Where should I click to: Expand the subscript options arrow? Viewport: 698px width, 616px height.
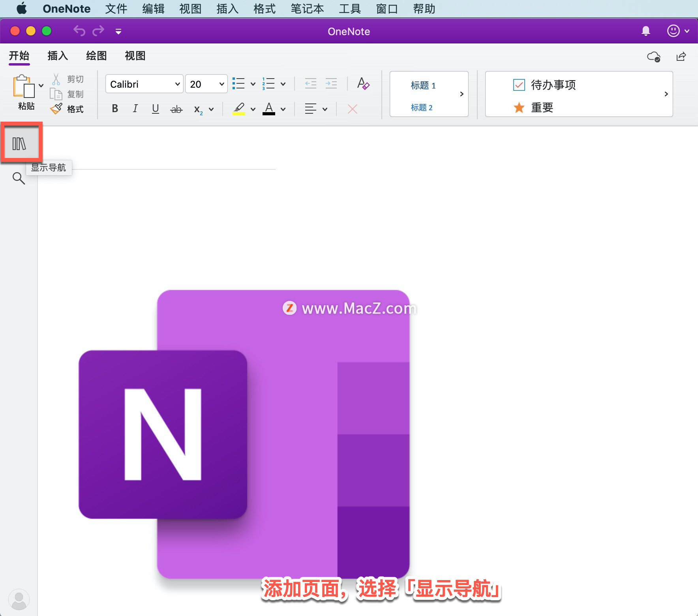[x=211, y=109]
